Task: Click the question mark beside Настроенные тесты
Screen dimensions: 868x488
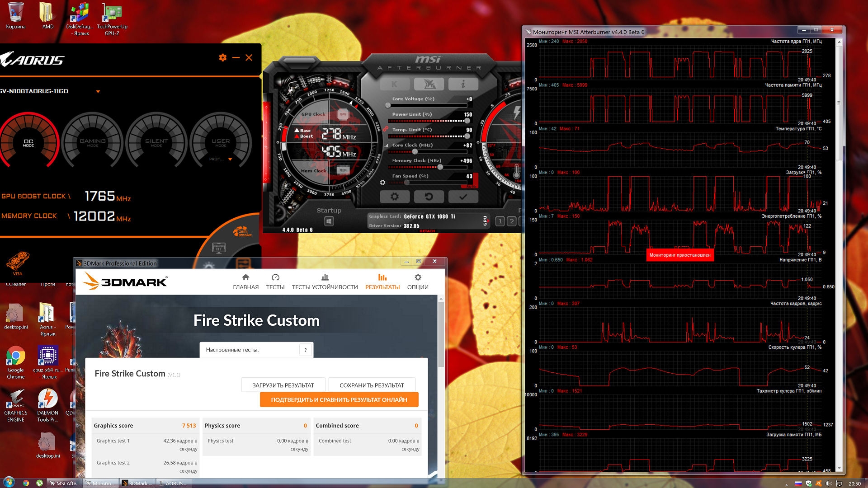Action: [x=306, y=350]
